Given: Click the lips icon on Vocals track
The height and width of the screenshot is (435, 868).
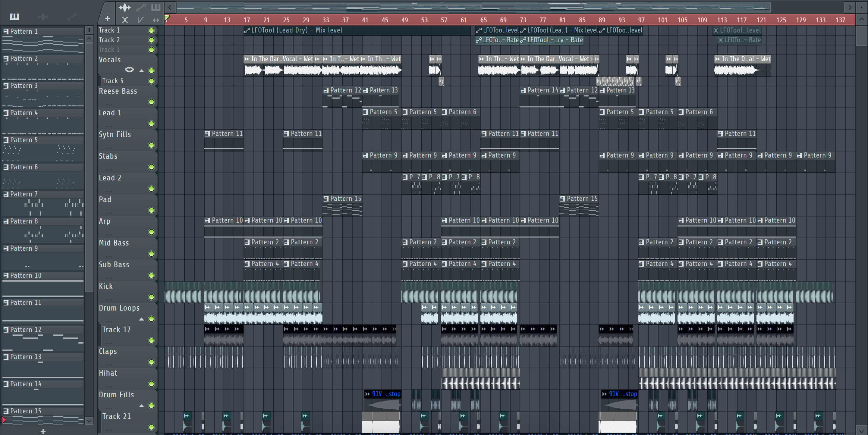Looking at the screenshot, I should click(x=129, y=70).
